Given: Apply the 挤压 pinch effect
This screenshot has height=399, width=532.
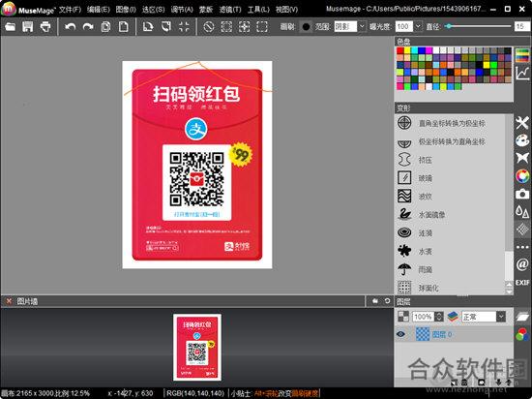Looking at the screenshot, I should click(450, 160).
